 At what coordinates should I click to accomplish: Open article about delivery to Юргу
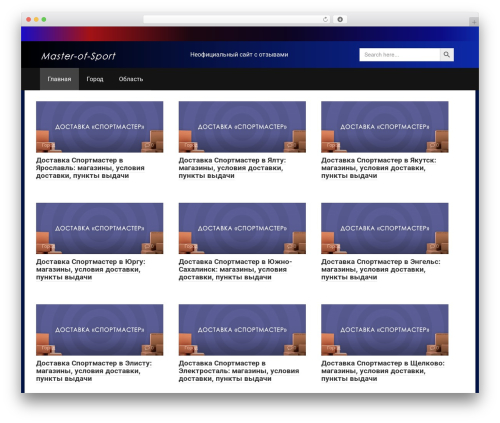coord(91,269)
